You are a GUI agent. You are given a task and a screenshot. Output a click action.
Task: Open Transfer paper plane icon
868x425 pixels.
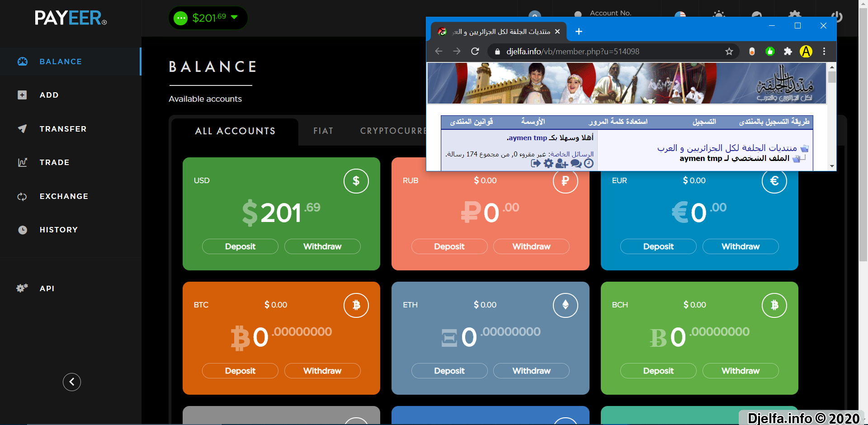[22, 129]
